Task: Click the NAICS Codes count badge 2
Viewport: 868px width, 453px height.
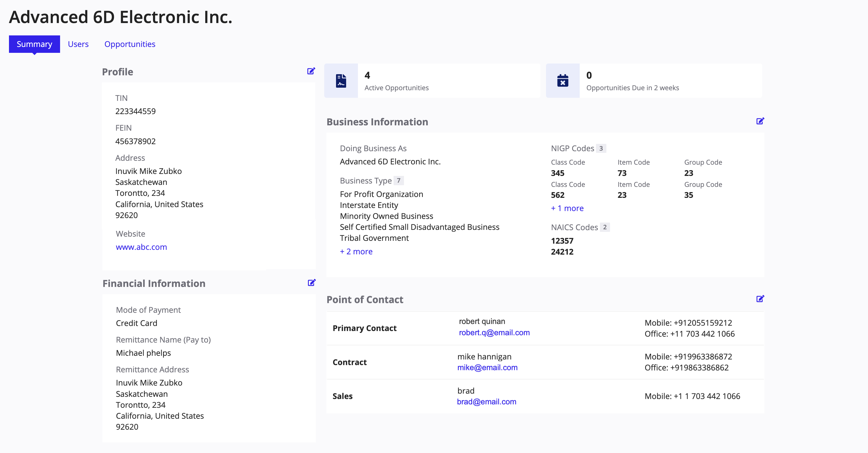Action: (605, 227)
